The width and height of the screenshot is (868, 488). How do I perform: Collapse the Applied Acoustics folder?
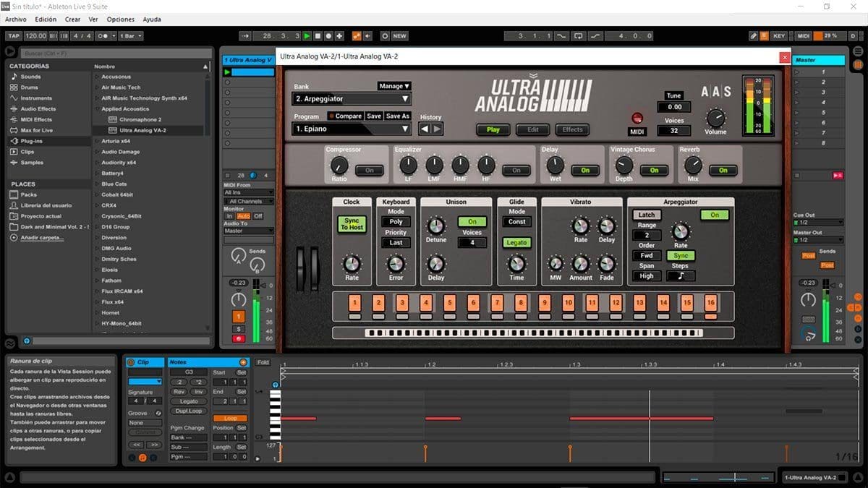[x=98, y=109]
